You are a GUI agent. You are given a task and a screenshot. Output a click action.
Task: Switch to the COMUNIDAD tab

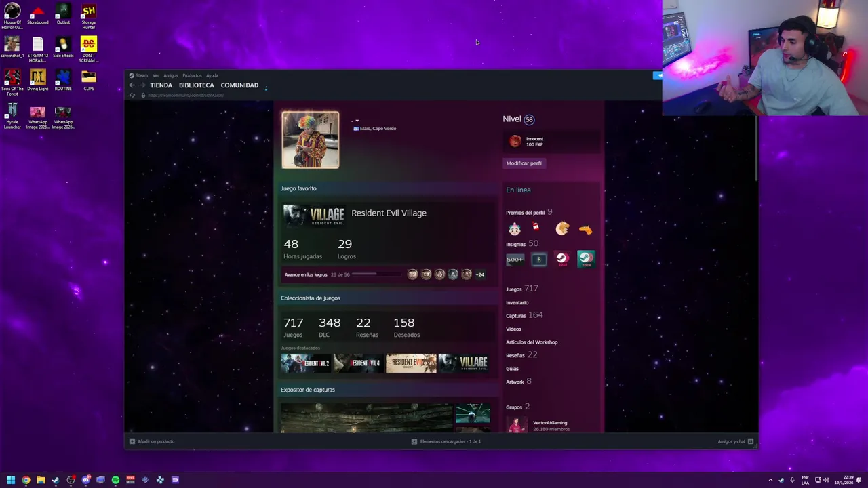click(239, 85)
